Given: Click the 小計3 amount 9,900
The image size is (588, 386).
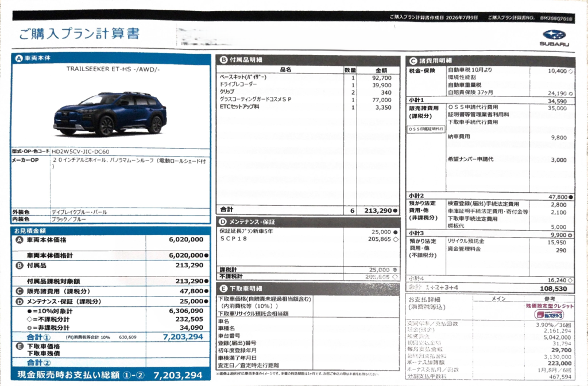Looking at the screenshot, I should pos(558,235).
